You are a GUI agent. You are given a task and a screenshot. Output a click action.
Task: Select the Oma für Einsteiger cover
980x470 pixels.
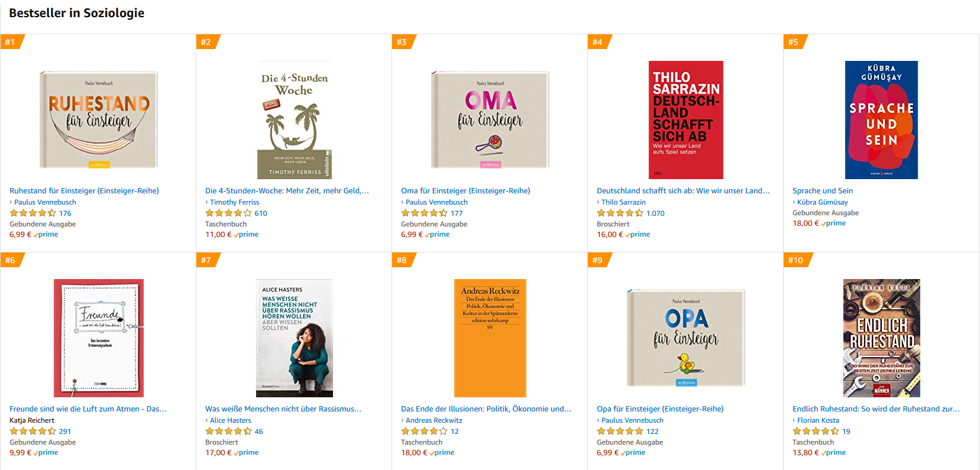coord(490,120)
